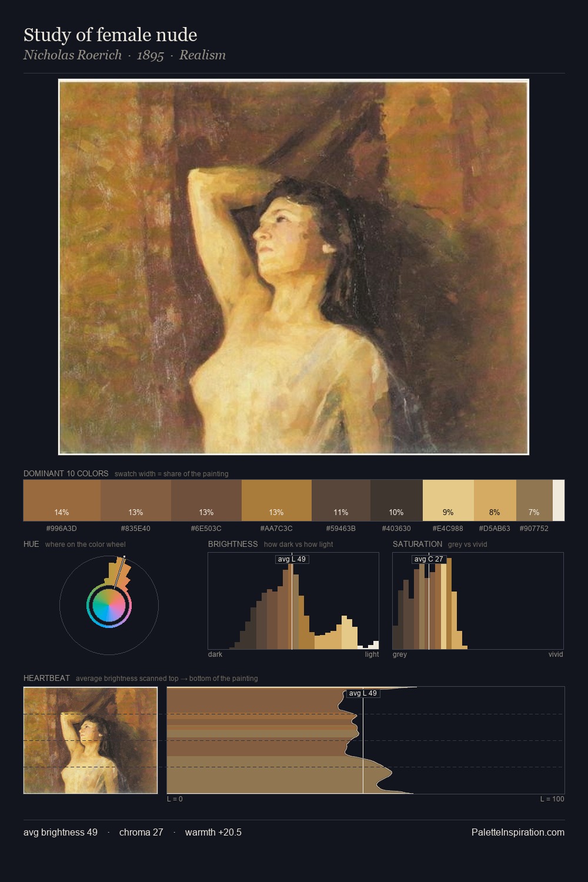Viewport: 588px width, 882px height.
Task: Click the #59463B swatch at 11%
Action: click(x=341, y=500)
